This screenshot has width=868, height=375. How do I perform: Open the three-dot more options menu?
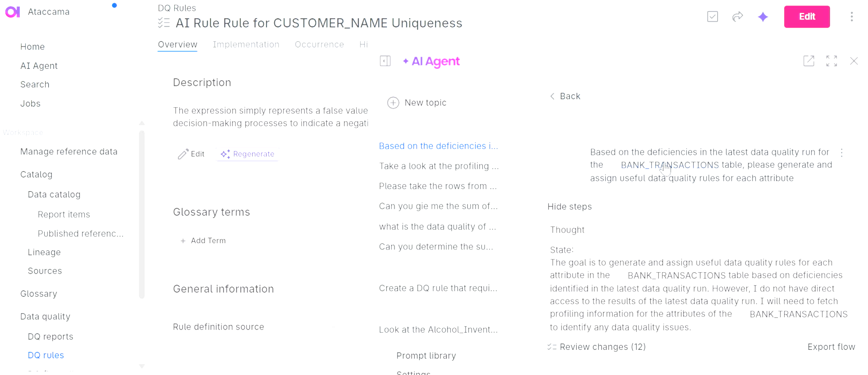point(852,16)
